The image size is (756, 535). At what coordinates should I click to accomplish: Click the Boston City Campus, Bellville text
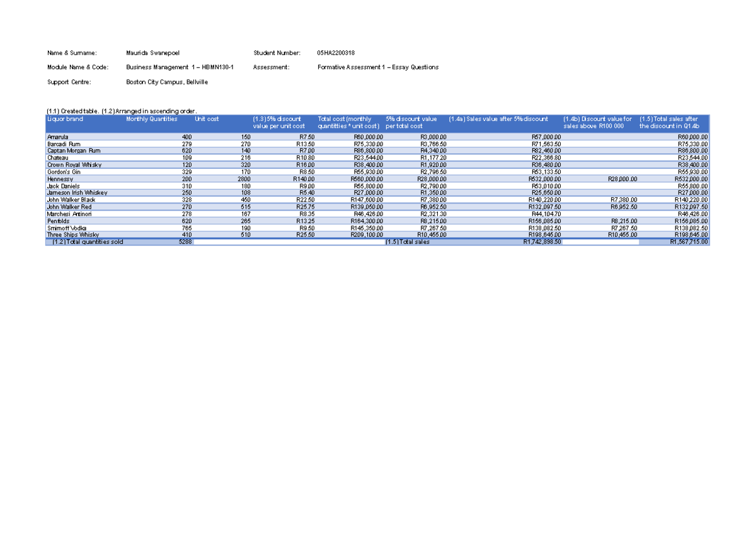click(x=167, y=82)
